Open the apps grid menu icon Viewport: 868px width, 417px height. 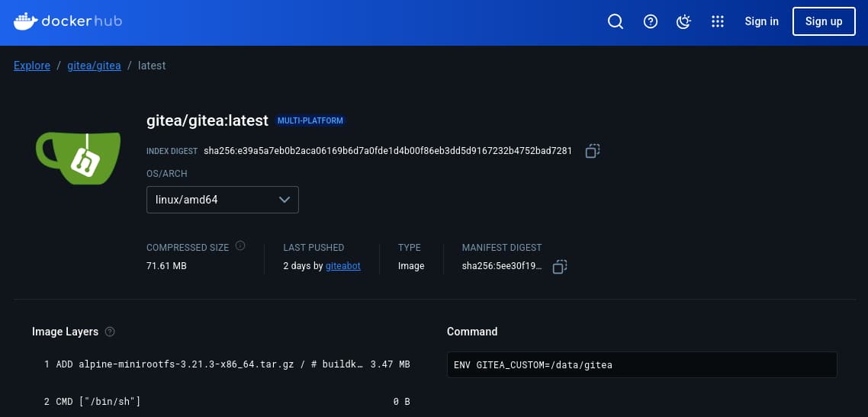pos(718,21)
